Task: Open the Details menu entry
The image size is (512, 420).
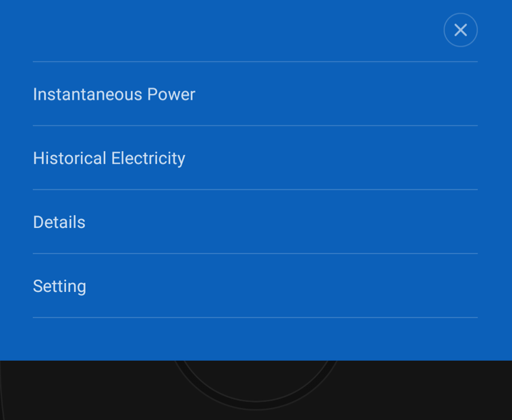Action: (x=59, y=222)
